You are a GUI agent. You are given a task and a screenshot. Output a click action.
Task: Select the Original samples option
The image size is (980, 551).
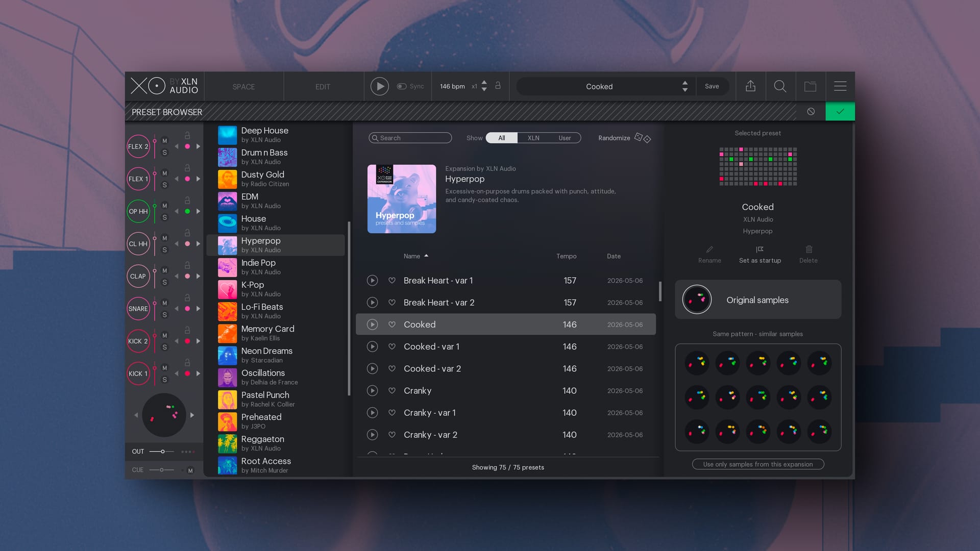pos(758,300)
